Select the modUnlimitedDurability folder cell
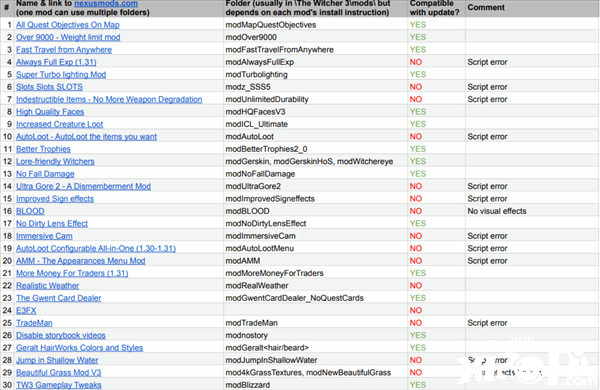The height and width of the screenshot is (390, 600). click(x=316, y=100)
